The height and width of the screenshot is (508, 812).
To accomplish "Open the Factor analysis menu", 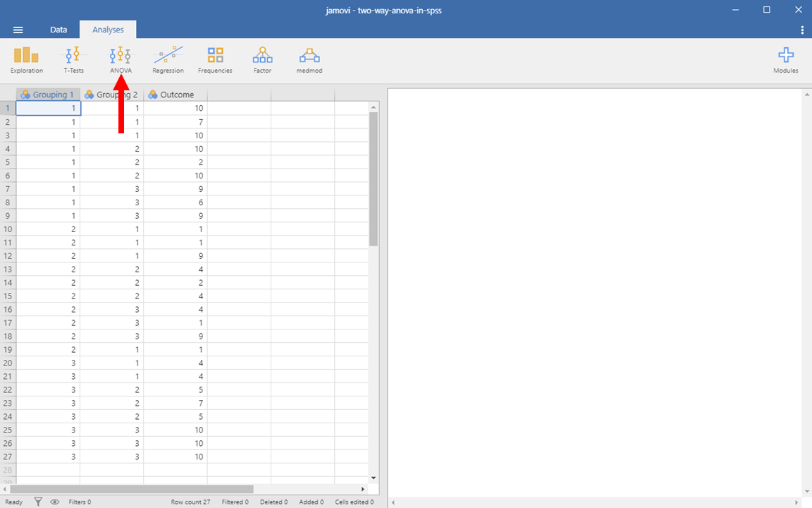I will pyautogui.click(x=262, y=59).
